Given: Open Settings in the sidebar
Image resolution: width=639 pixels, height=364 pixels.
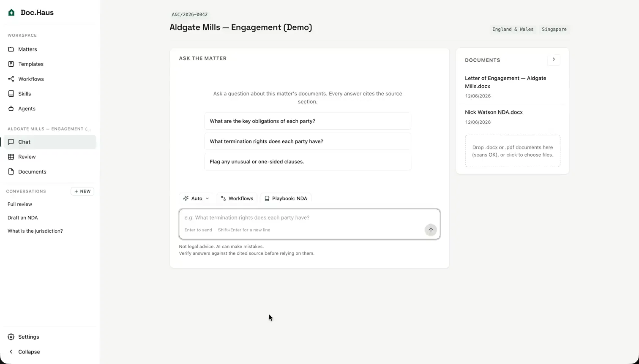Looking at the screenshot, I should coord(50,337).
